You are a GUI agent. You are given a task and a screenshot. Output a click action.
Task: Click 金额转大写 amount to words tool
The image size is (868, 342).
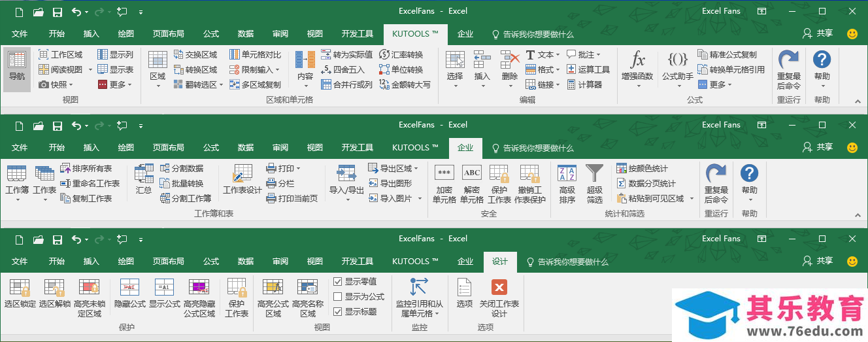[x=405, y=84]
